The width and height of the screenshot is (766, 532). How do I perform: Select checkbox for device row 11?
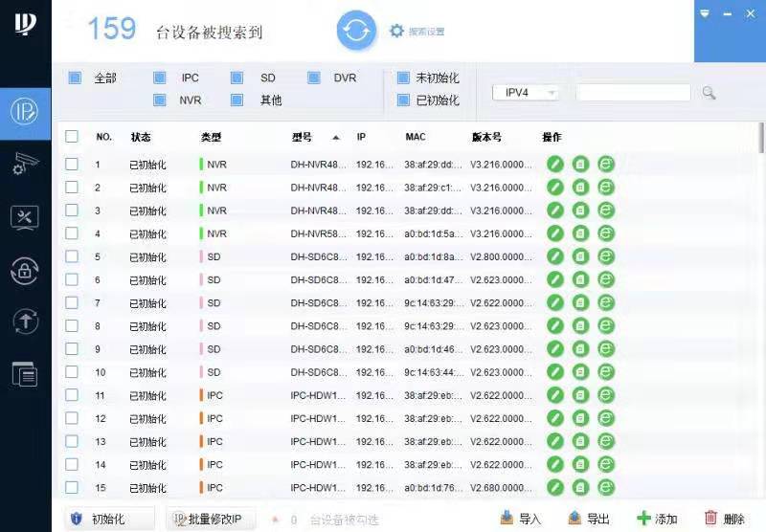(72, 395)
